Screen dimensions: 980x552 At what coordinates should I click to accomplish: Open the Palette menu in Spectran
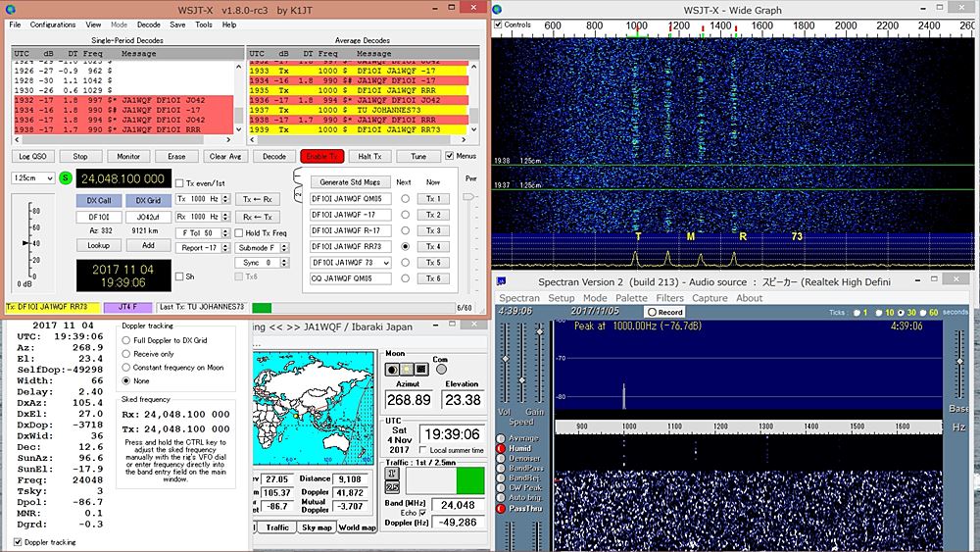coord(631,298)
